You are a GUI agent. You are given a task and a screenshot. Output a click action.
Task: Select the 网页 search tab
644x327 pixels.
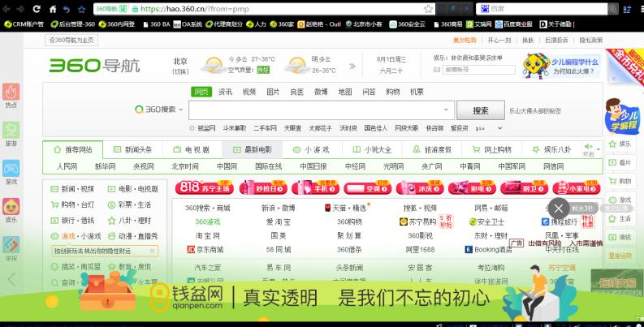tap(201, 92)
